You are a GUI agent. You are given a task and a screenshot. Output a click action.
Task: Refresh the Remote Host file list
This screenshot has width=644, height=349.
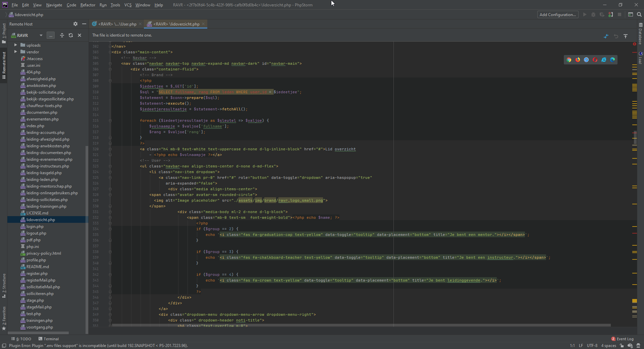click(71, 35)
